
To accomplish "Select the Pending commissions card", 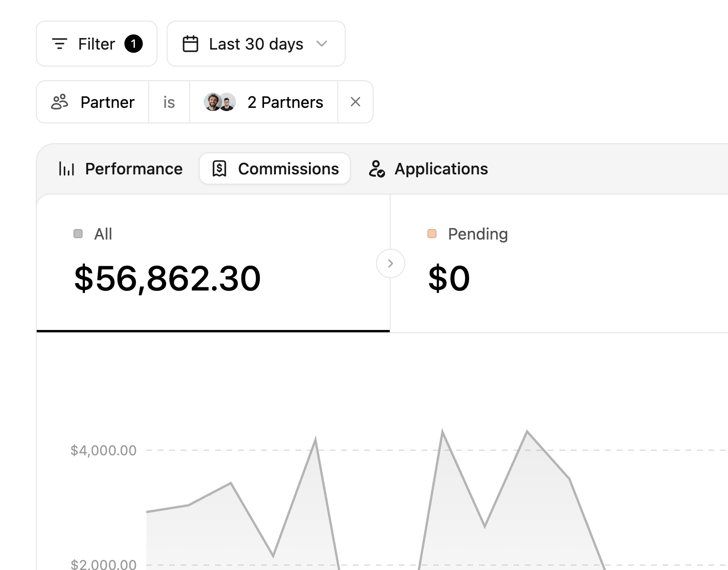I will coord(559,263).
